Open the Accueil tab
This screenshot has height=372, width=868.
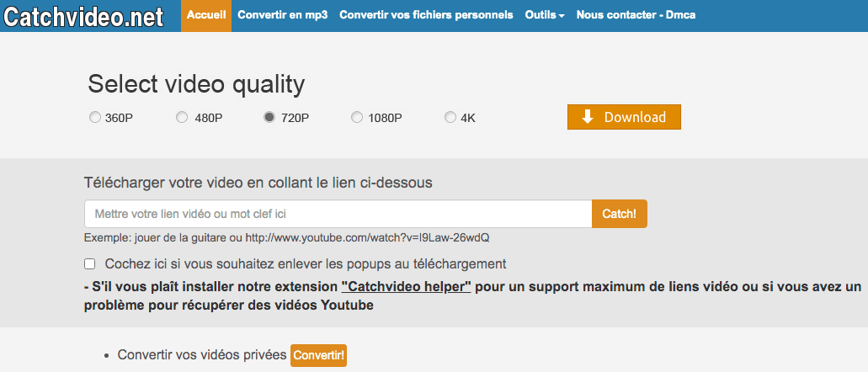(206, 15)
